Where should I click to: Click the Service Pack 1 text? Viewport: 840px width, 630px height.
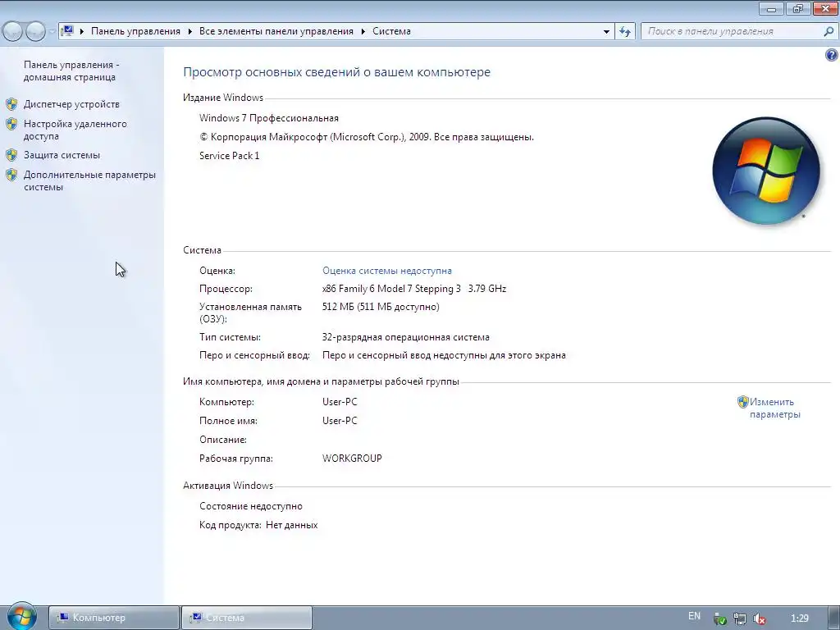click(x=230, y=155)
